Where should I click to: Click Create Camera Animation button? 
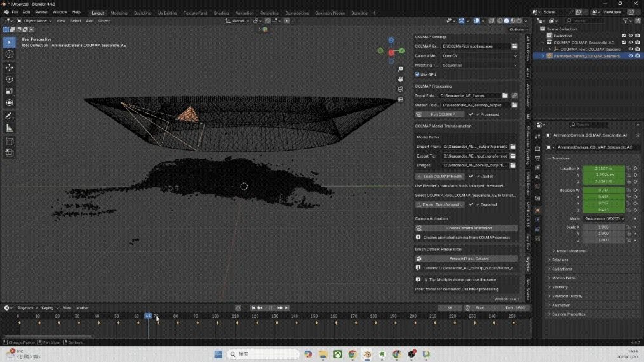(466, 228)
